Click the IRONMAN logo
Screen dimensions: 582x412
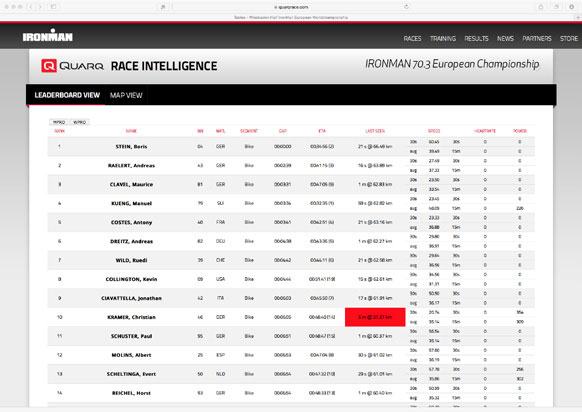click(48, 36)
